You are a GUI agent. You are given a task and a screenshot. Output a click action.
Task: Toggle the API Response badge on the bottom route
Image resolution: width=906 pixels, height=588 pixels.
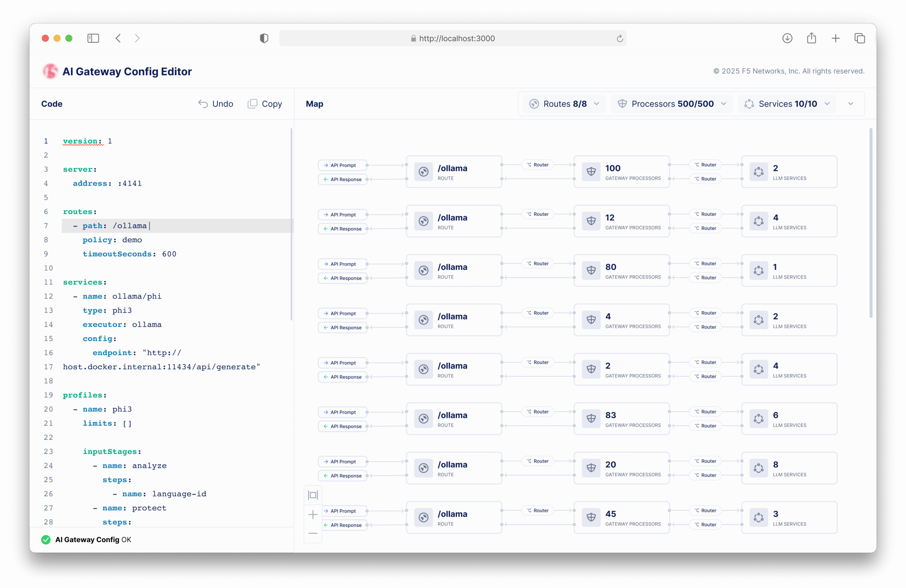pos(343,525)
